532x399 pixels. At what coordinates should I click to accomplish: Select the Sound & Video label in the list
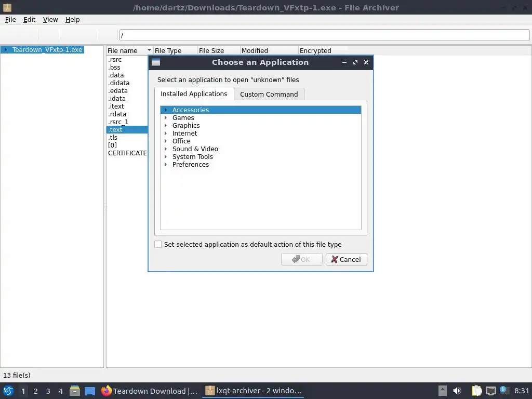(x=195, y=149)
